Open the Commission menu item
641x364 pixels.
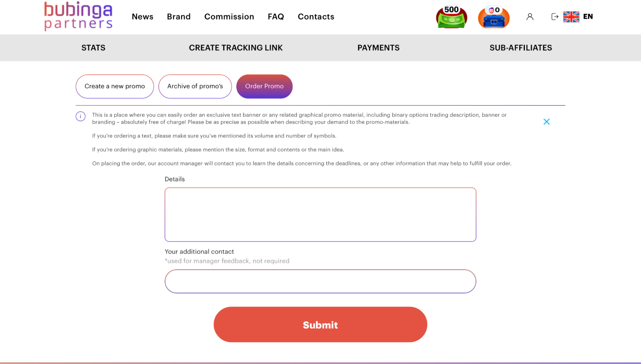pos(229,17)
